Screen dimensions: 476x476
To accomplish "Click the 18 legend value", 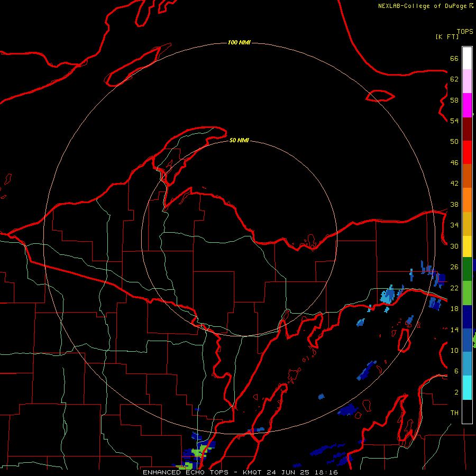I will (454, 309).
